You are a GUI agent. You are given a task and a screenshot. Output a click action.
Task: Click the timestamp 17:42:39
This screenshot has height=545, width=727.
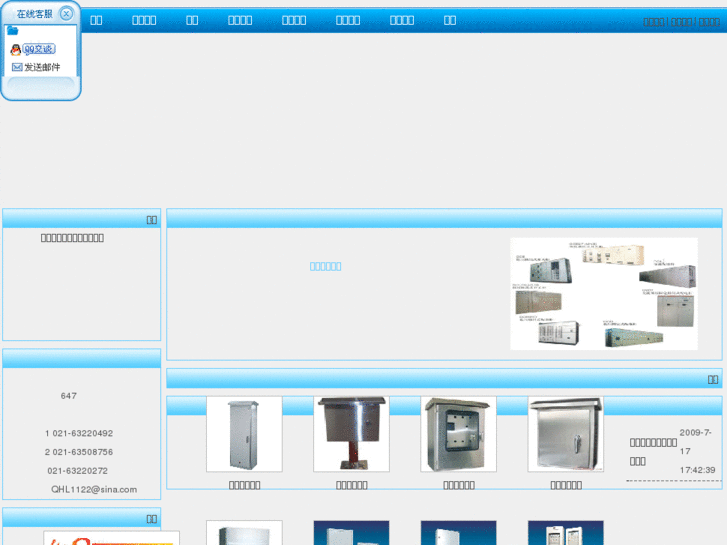pos(697,470)
